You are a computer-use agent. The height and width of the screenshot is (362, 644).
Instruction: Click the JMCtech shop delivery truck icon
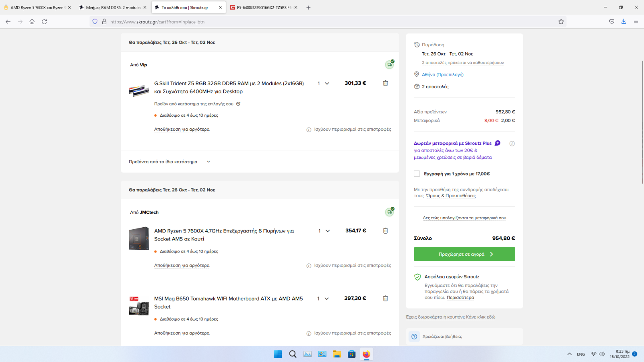pyautogui.click(x=389, y=212)
